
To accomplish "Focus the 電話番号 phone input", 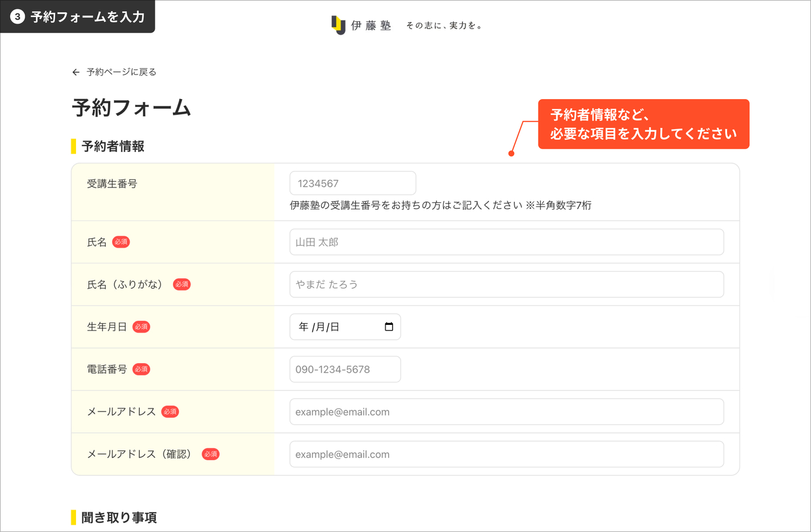I will [x=345, y=369].
